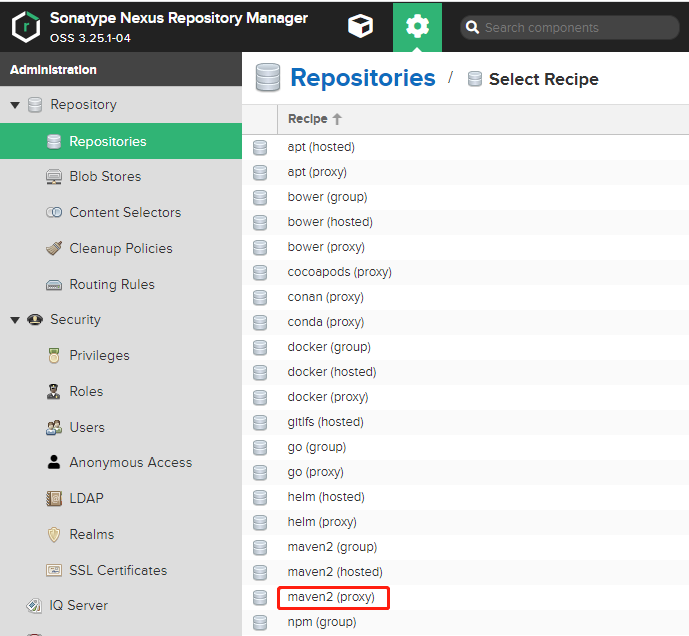Collapse the Security tree section

[x=15, y=320]
